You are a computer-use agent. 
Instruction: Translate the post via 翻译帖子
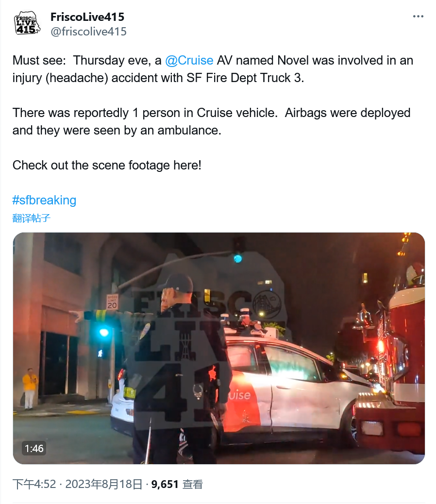(32, 218)
